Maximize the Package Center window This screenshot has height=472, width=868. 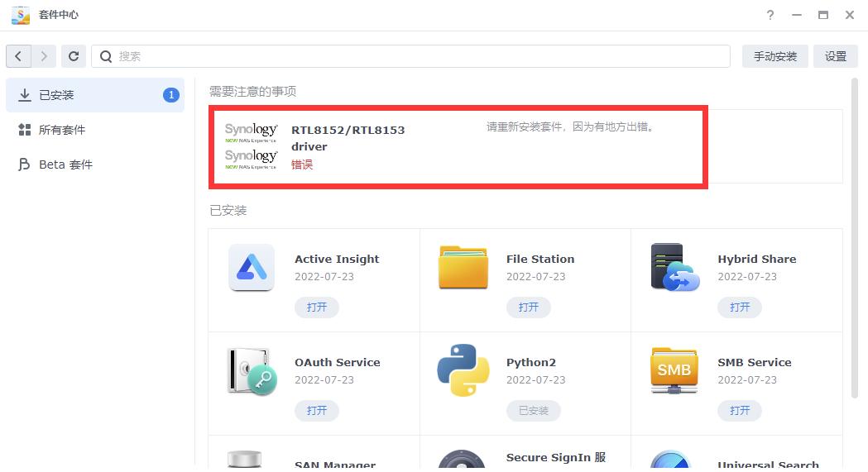823,15
